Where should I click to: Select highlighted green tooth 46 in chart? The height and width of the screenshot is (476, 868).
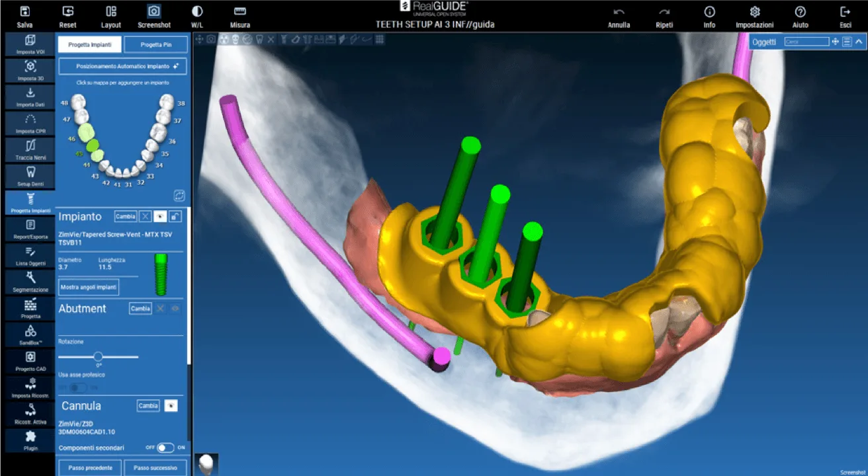(x=85, y=132)
